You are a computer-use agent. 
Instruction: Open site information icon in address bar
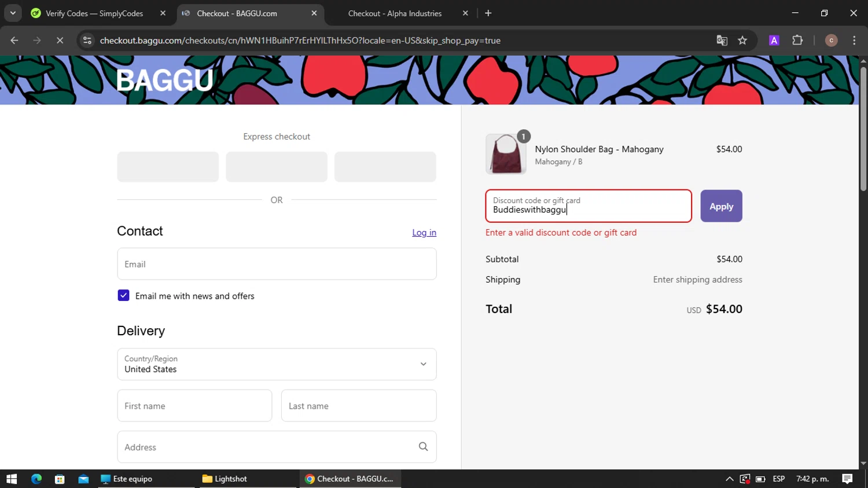tap(87, 41)
